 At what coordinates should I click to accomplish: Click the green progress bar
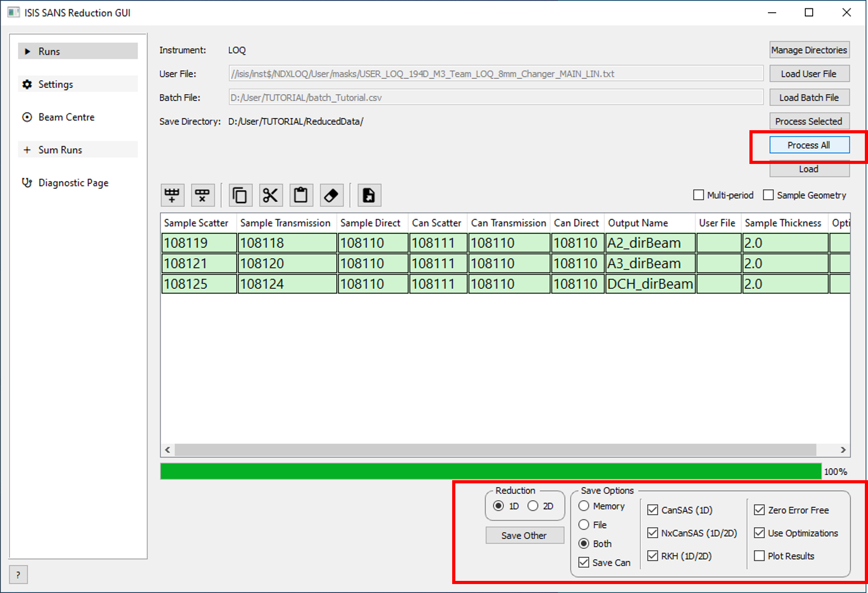point(490,471)
